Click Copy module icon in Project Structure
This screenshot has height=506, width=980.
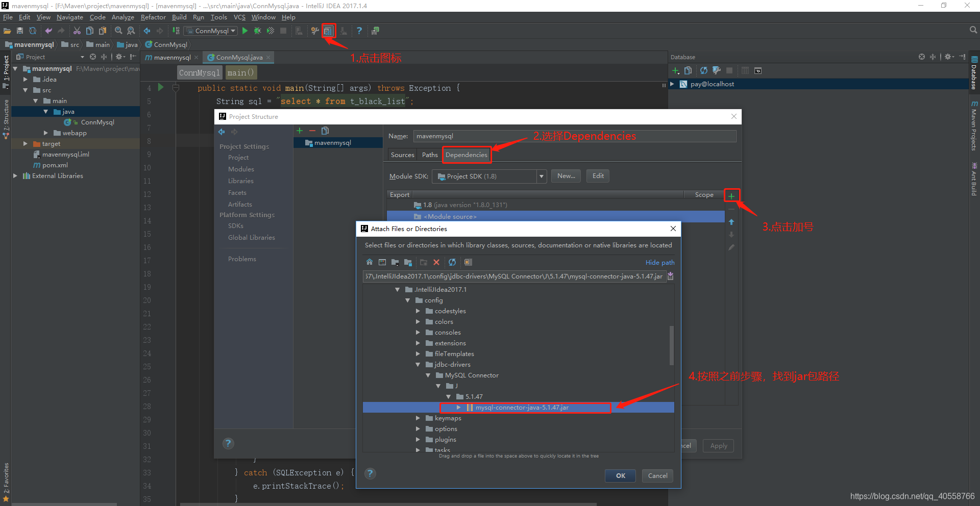click(325, 131)
